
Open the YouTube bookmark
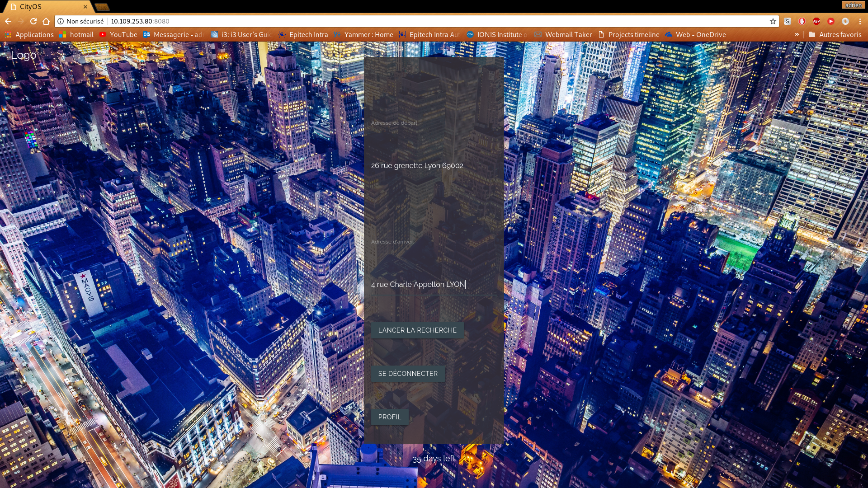(118, 34)
